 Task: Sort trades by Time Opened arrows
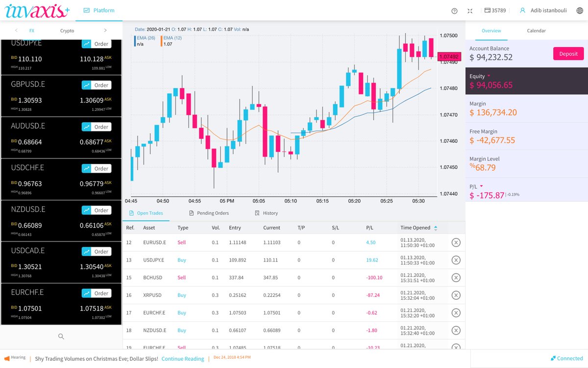click(436, 228)
